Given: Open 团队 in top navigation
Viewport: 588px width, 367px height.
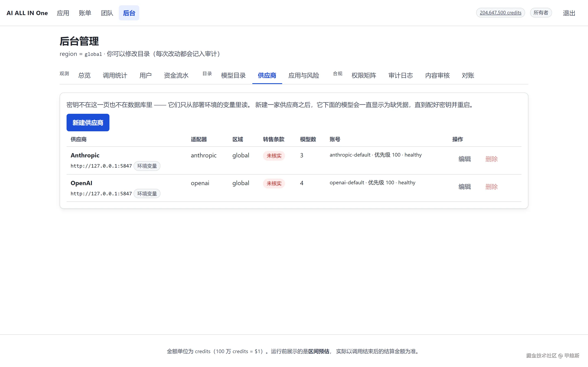Looking at the screenshot, I should click(x=107, y=13).
